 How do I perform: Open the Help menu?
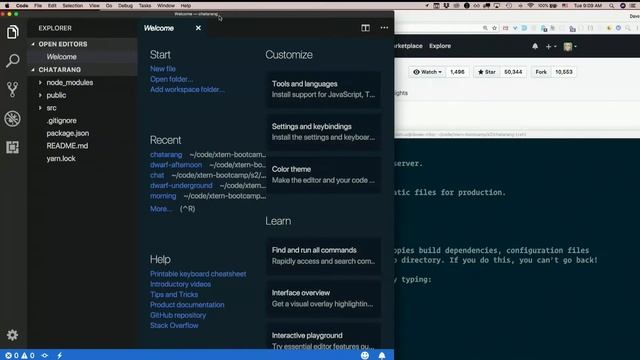[x=186, y=6]
